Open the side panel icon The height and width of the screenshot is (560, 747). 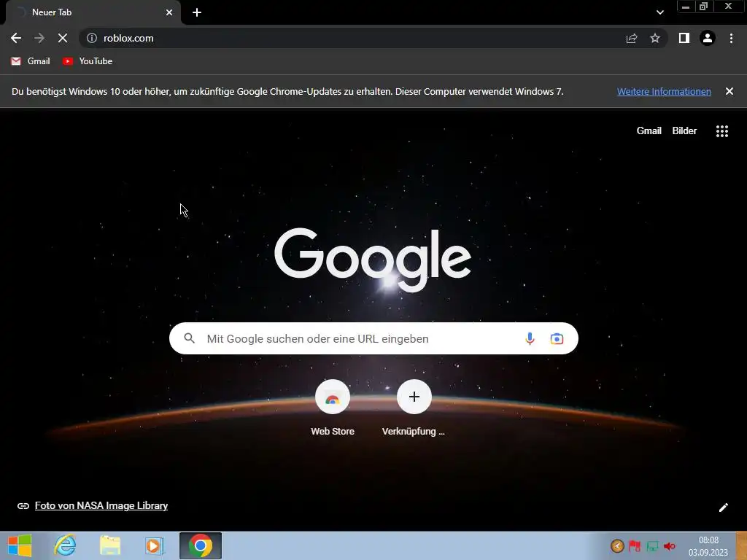pos(684,38)
